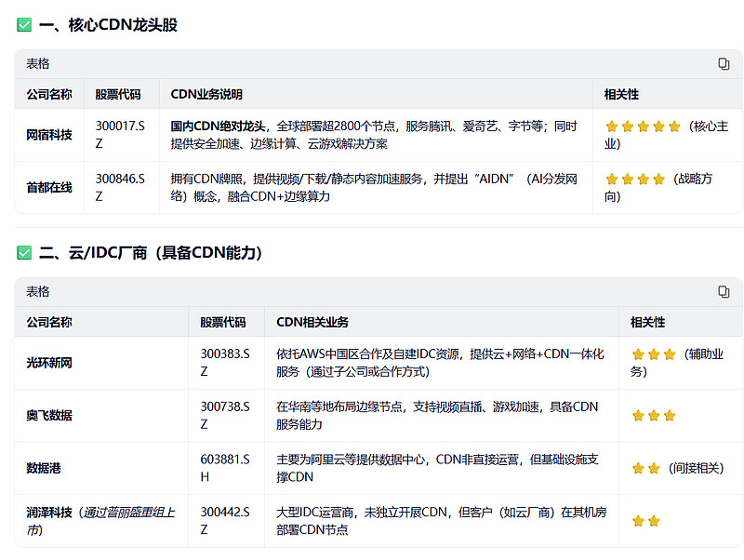Select the heading 一、核心CDN龙头股

coord(108,25)
